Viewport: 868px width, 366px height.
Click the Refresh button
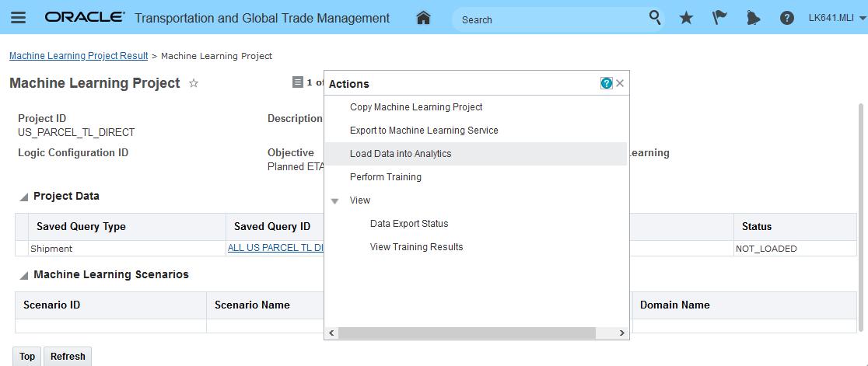tap(68, 357)
